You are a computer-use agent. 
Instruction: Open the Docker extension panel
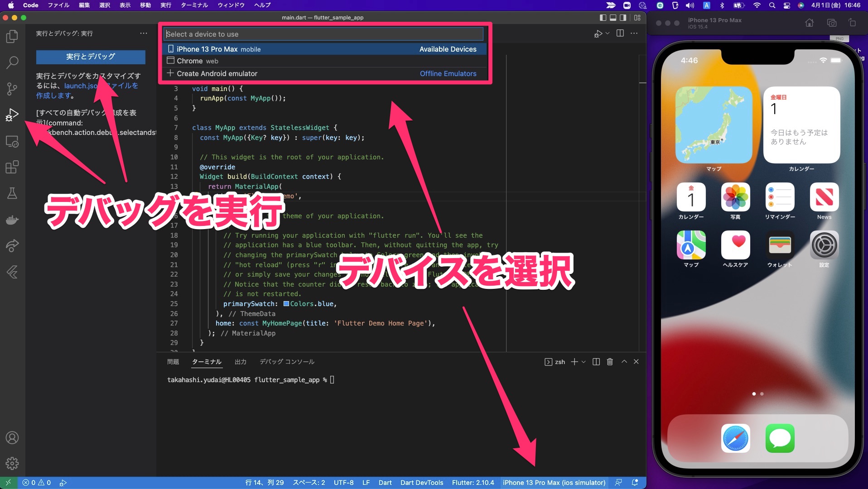pos(12,220)
